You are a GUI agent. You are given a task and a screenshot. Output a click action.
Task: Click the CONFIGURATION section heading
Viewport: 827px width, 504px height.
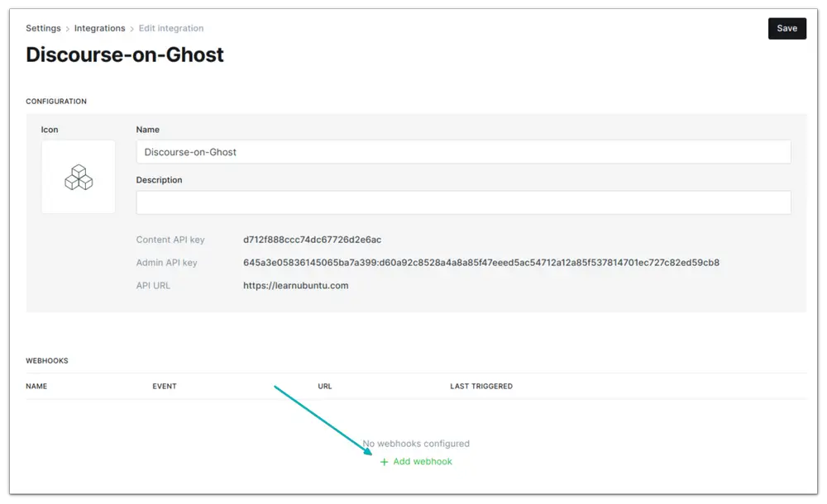coord(56,101)
